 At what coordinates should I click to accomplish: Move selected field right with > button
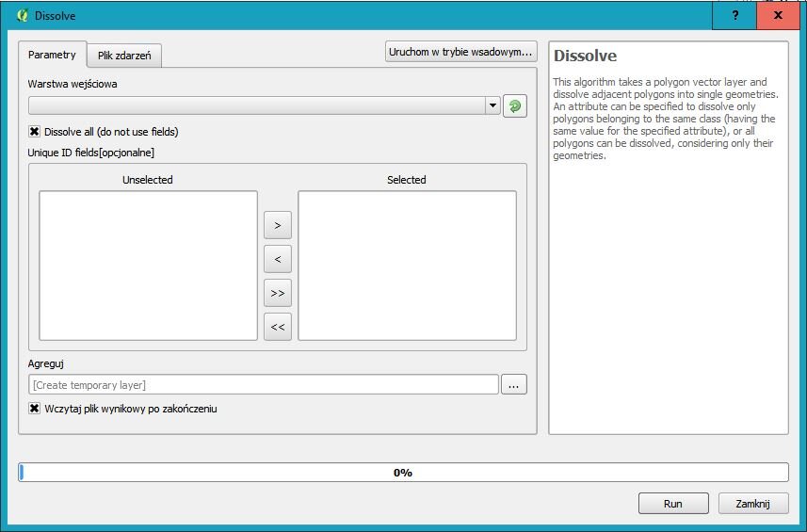(x=278, y=225)
